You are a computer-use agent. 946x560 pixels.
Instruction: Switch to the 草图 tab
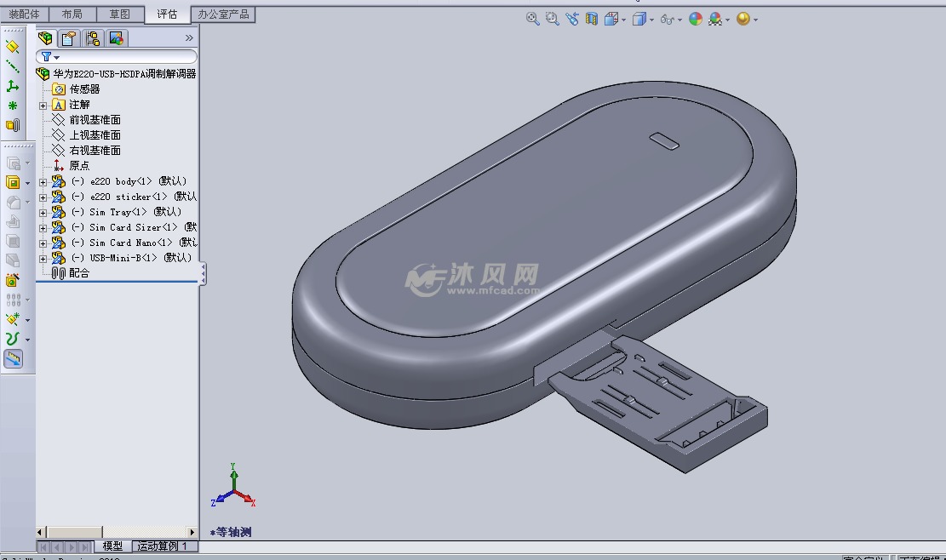(119, 14)
